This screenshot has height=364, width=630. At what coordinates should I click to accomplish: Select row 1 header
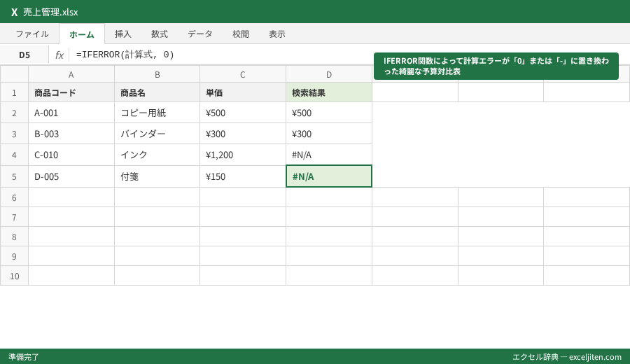pyautogui.click(x=14, y=93)
